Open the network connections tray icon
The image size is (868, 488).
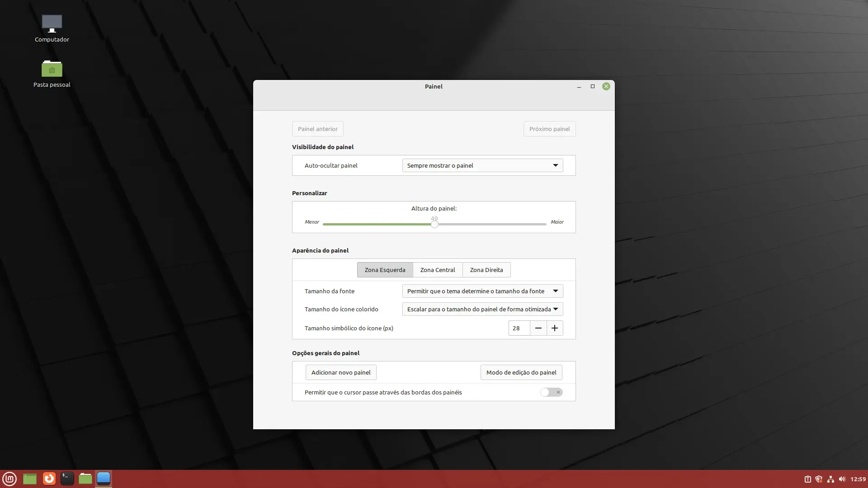coord(830,479)
